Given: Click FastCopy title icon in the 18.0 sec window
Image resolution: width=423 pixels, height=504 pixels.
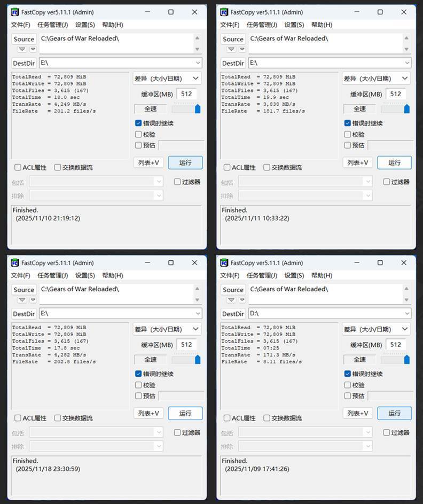Looking at the screenshot, I should click(15, 12).
